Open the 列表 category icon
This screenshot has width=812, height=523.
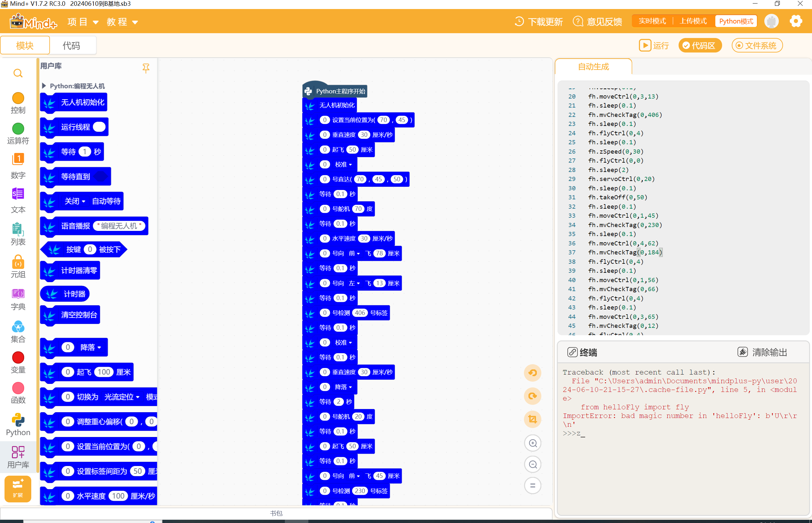(x=18, y=229)
